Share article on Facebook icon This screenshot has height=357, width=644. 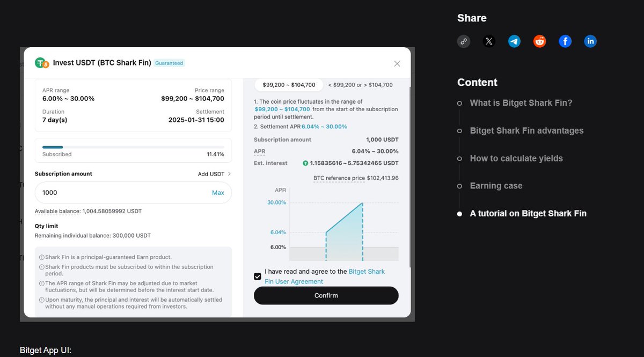tap(565, 41)
